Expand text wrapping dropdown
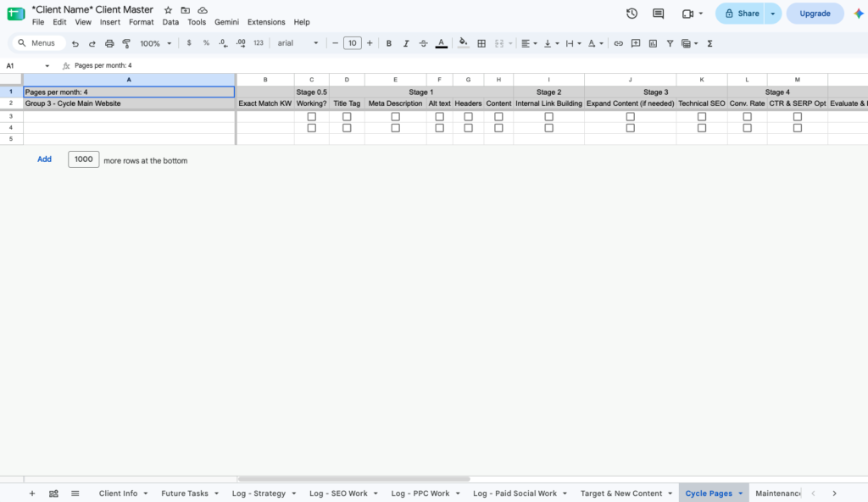 [x=580, y=43]
